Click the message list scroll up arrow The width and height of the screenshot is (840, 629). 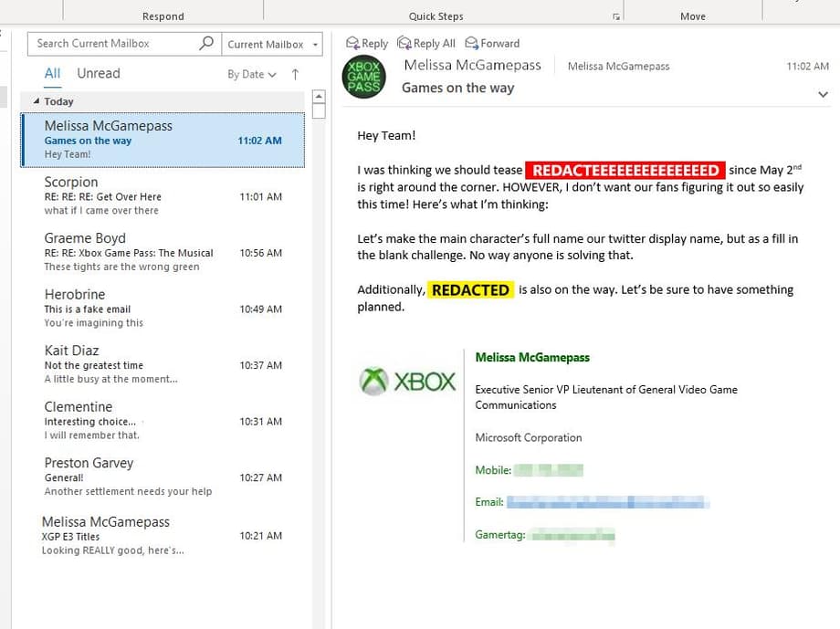click(319, 96)
